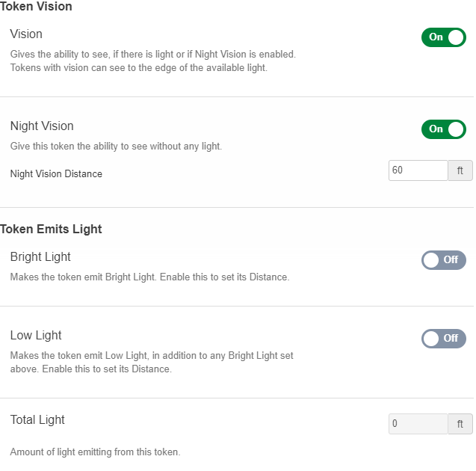Click the Token Vision section heading

pos(37,7)
